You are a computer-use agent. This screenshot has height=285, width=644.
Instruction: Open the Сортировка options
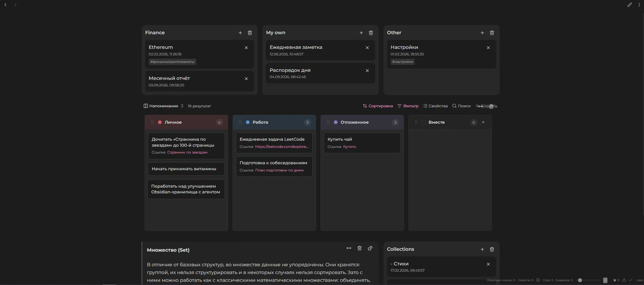[378, 106]
